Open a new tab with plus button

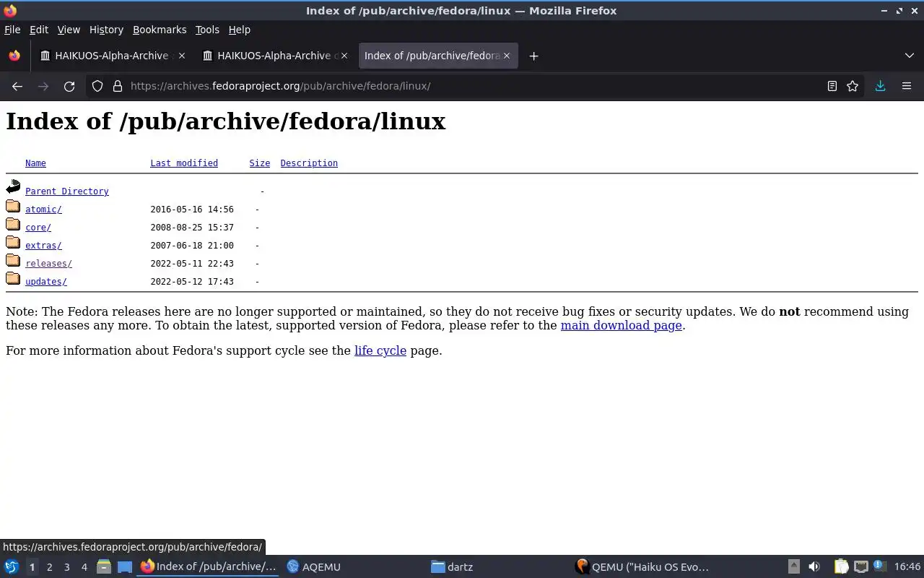[533, 56]
